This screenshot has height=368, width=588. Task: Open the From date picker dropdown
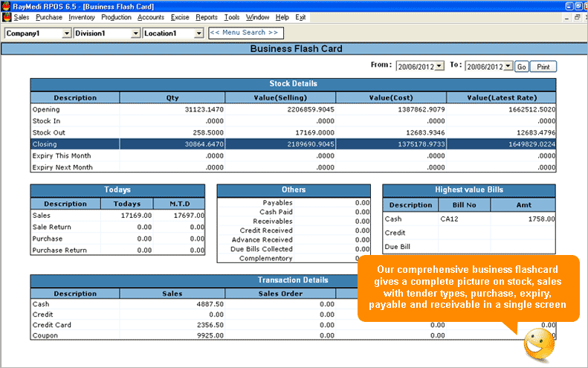coord(439,66)
